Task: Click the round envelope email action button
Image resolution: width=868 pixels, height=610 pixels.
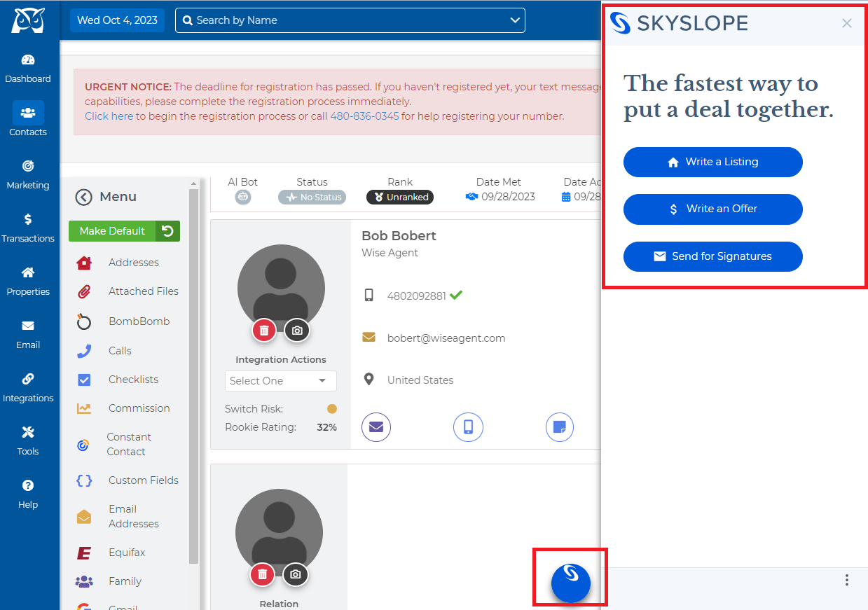Action: tap(376, 427)
